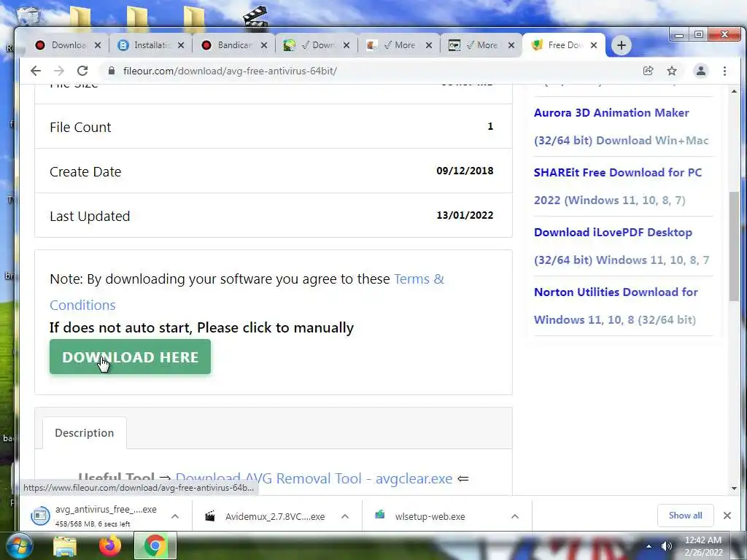Click the Chrome taskbar icon
The image size is (747, 560).
(x=155, y=545)
